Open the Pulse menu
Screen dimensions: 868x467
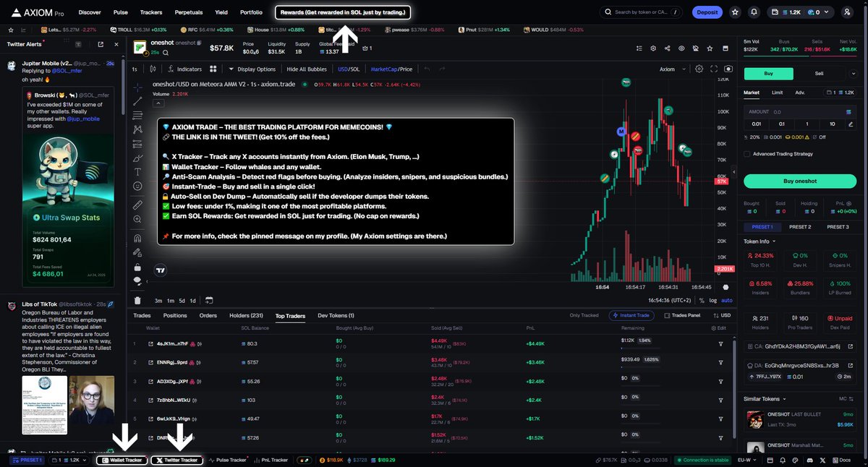tap(121, 12)
